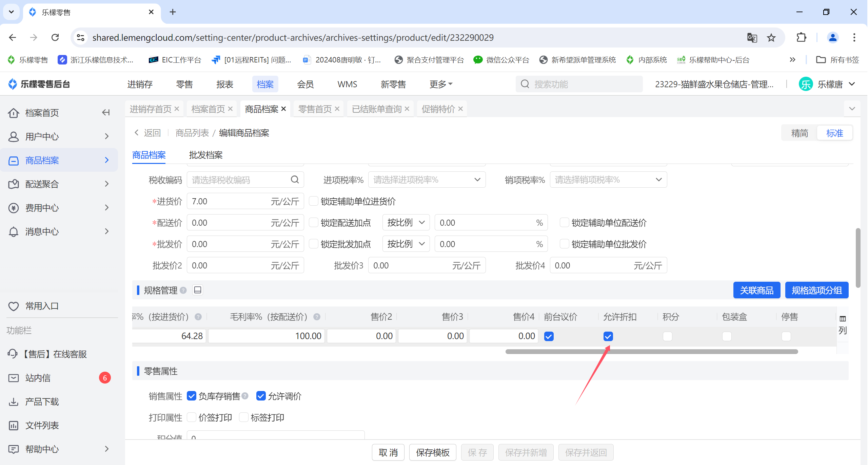Expand 费用中心 sidebar item
This screenshot has height=465, width=868.
pos(59,208)
